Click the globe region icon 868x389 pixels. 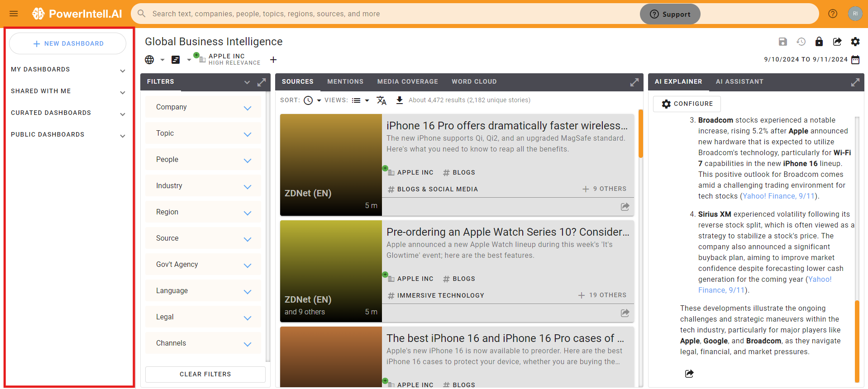coord(149,60)
